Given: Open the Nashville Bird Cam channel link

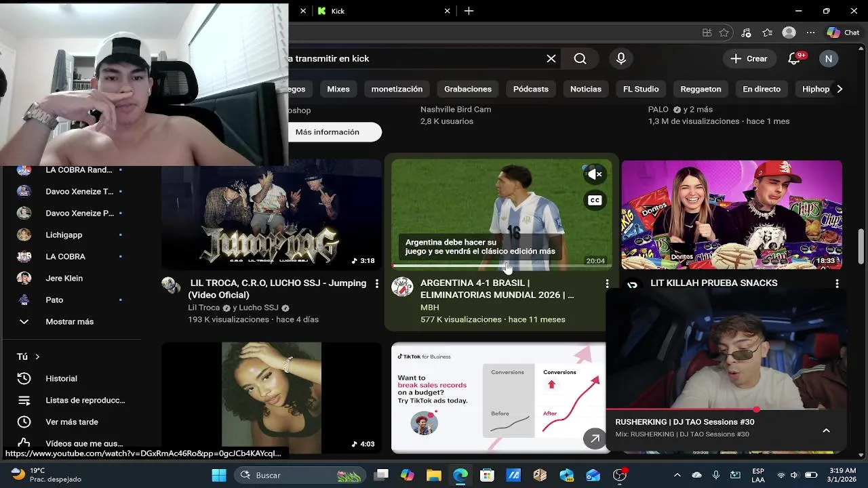Looking at the screenshot, I should click(x=456, y=109).
